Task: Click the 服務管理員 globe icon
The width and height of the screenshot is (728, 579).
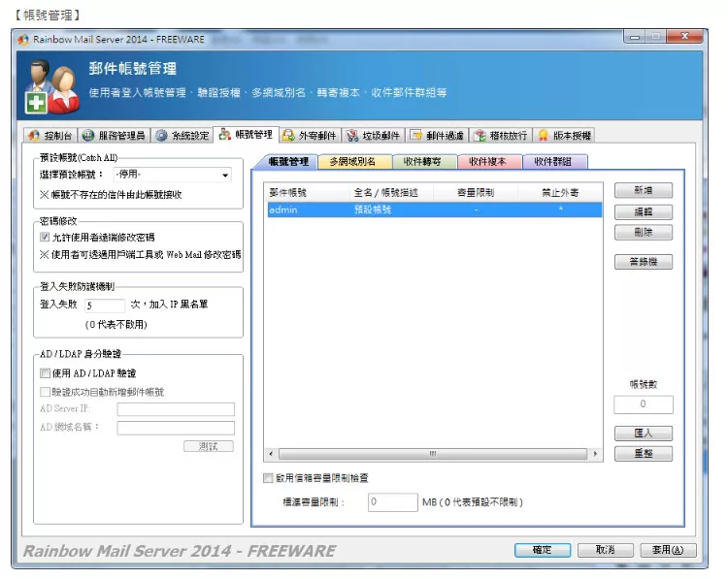Action: point(88,136)
